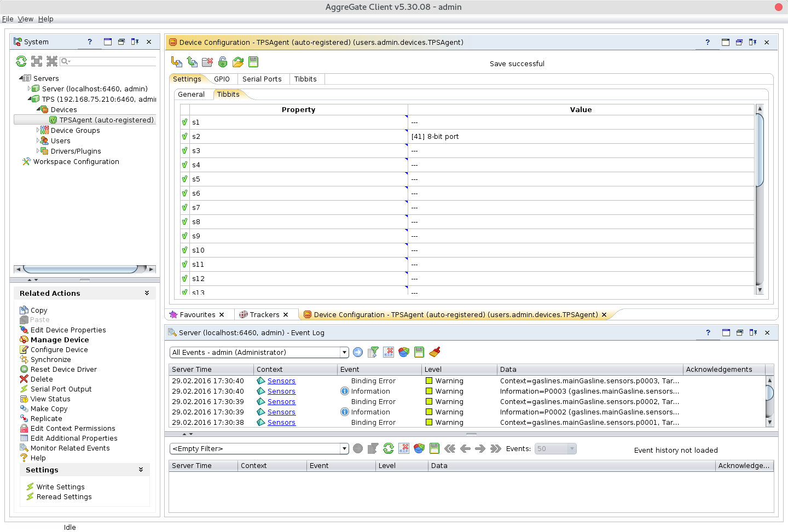This screenshot has height=532, width=788.
Task: Click the expand all icon in System panel
Action: 37,61
